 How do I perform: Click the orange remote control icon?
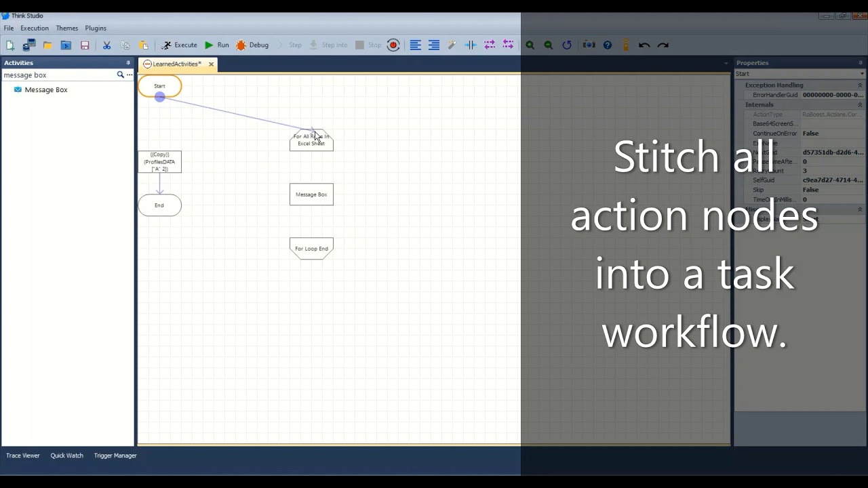(x=626, y=45)
